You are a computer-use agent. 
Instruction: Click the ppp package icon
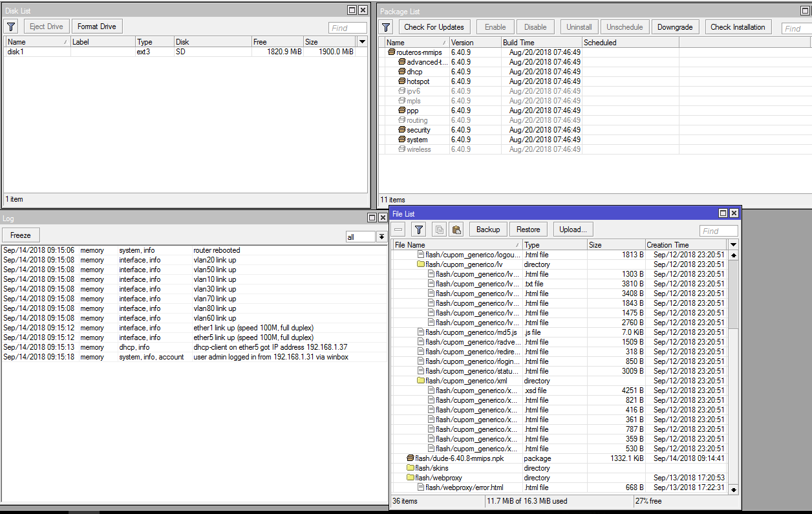point(401,111)
